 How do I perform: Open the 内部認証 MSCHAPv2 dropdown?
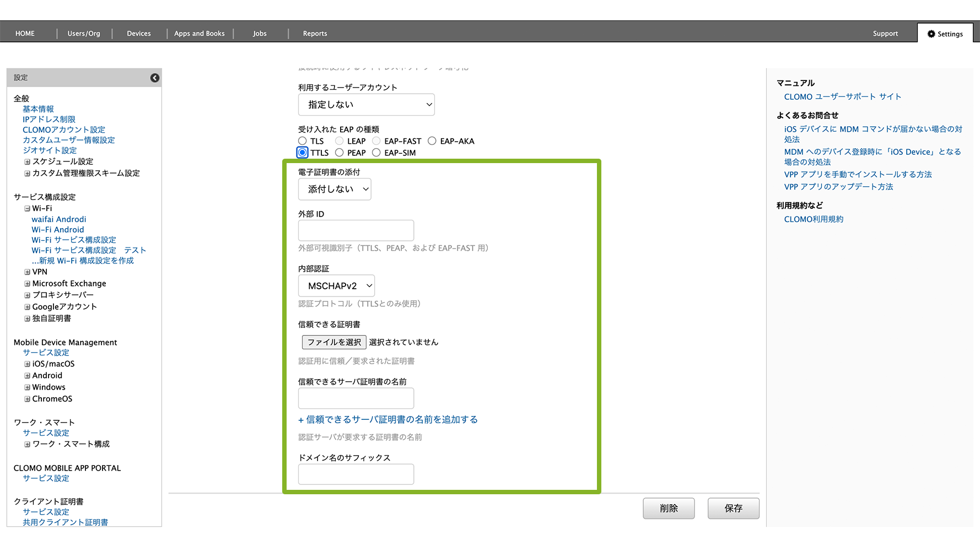(x=336, y=286)
